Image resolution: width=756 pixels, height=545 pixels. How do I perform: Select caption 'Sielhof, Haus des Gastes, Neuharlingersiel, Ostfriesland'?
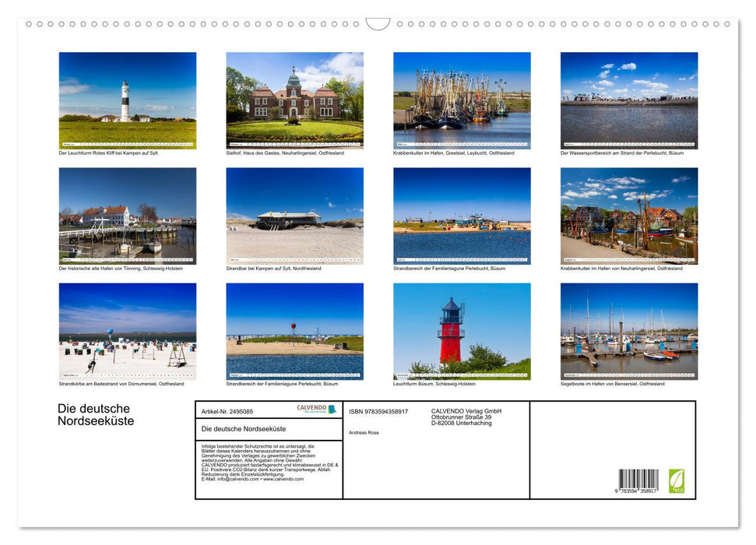pyautogui.click(x=285, y=153)
